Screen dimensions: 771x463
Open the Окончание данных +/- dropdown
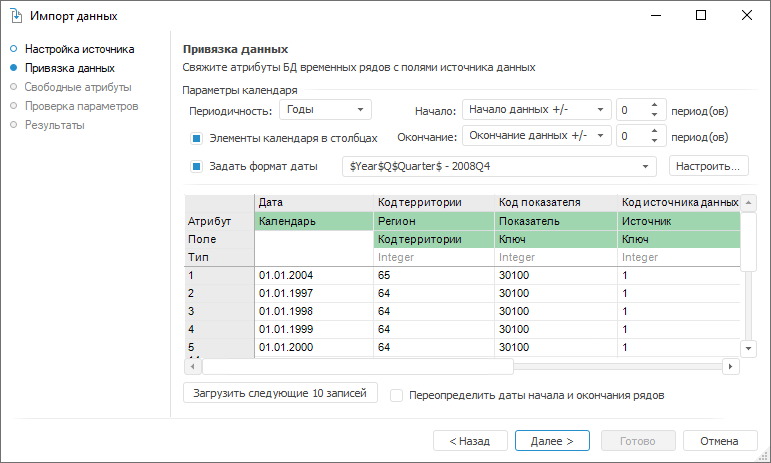[600, 137]
